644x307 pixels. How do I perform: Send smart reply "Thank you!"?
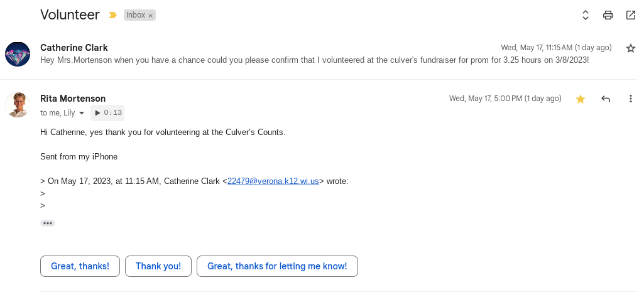tap(158, 266)
